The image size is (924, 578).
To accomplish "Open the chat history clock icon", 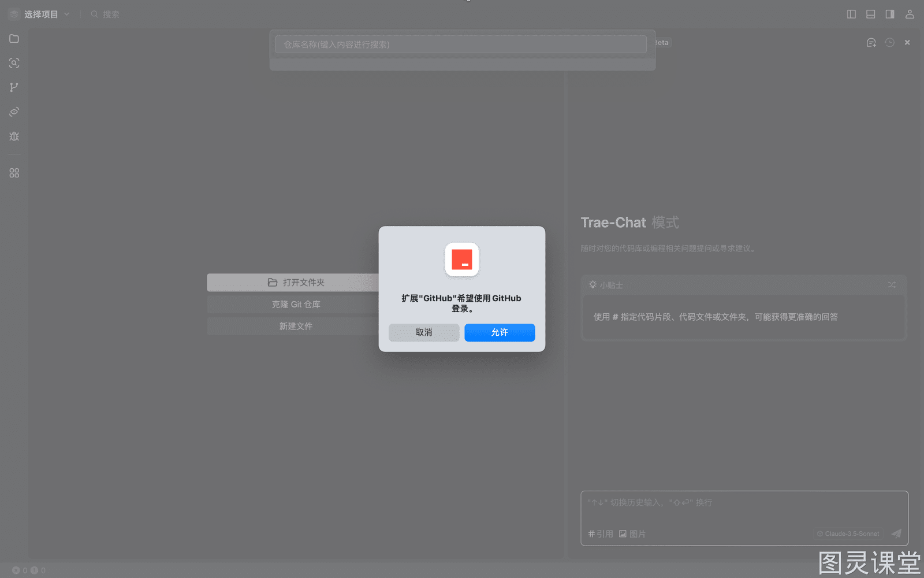I will 890,43.
